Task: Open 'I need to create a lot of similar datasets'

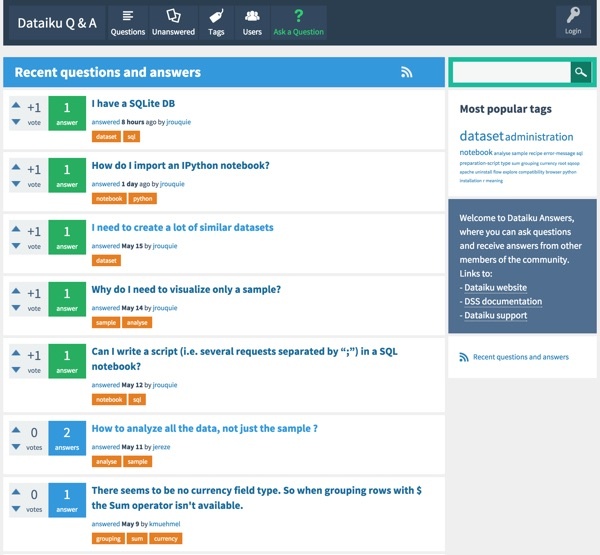Action: pos(183,227)
